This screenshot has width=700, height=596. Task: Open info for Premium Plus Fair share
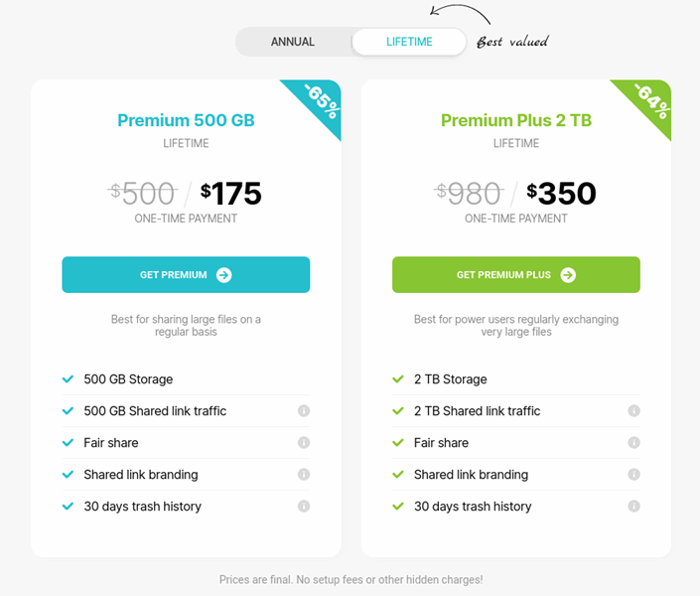633,443
